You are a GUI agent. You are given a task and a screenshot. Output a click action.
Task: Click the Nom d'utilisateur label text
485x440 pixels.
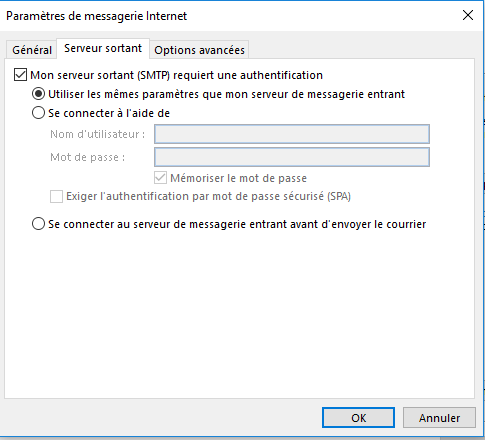(x=97, y=134)
